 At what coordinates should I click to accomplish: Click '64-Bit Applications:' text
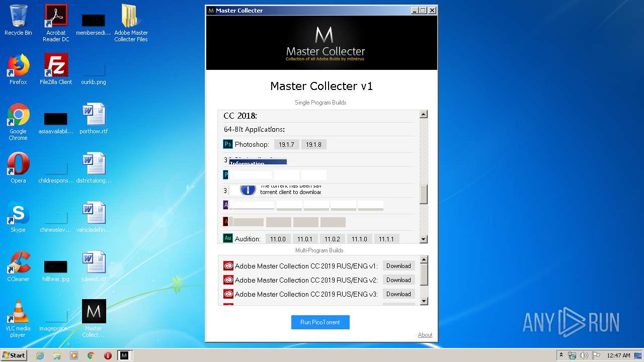tap(254, 129)
